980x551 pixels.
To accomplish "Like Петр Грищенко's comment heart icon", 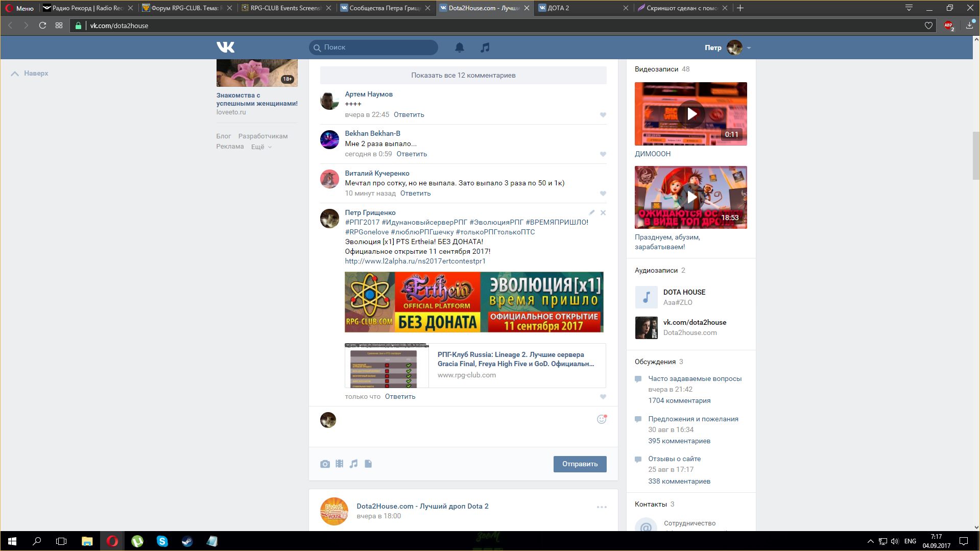I will pyautogui.click(x=603, y=397).
